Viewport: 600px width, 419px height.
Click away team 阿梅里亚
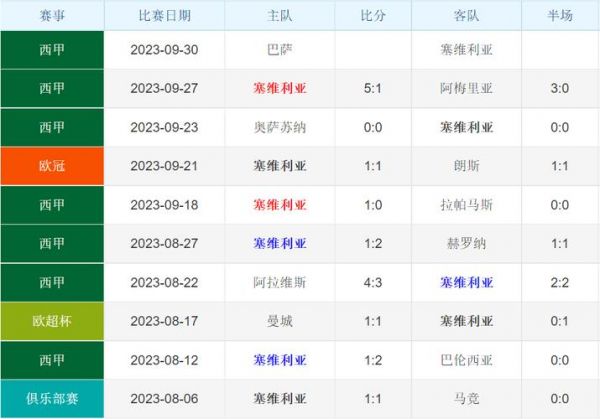(x=466, y=88)
